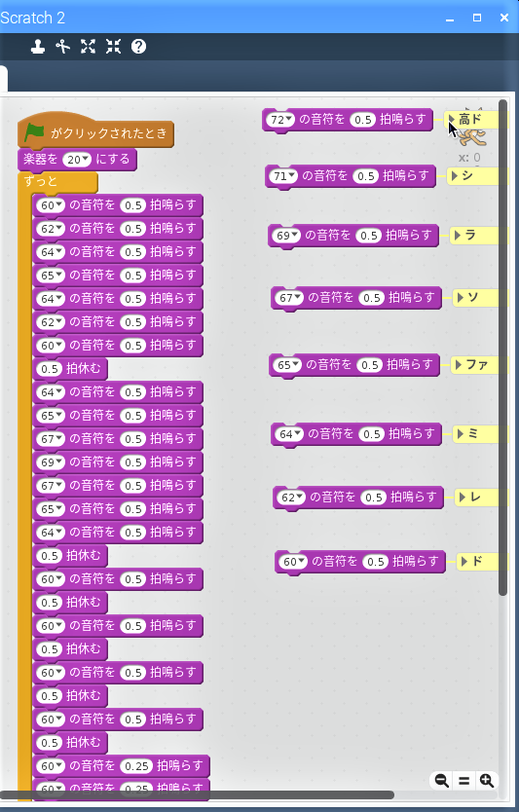Viewport: 519px width, 812px height.
Task: Zoom in the scripts area
Action: [486, 781]
